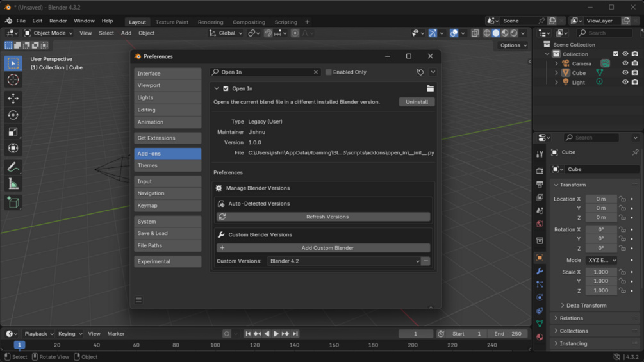
Task: Pin the Cube properties panel
Action: tap(635, 152)
